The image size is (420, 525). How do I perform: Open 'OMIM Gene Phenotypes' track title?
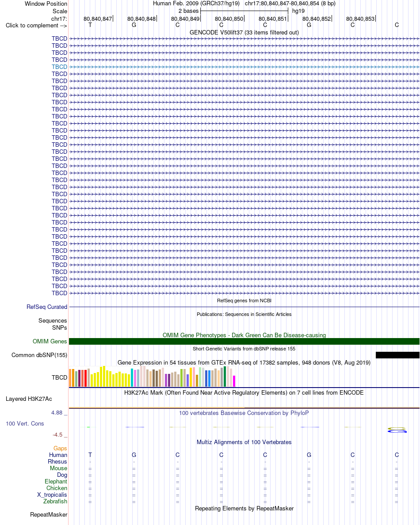[244, 335]
